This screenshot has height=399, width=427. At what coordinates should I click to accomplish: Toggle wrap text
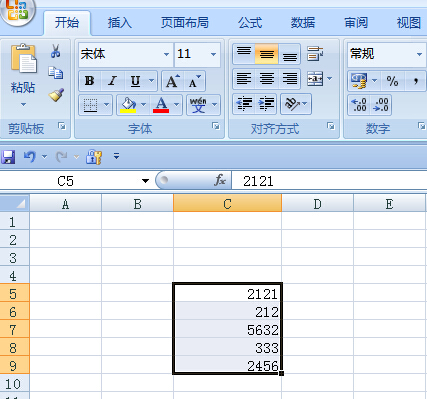tap(315, 54)
